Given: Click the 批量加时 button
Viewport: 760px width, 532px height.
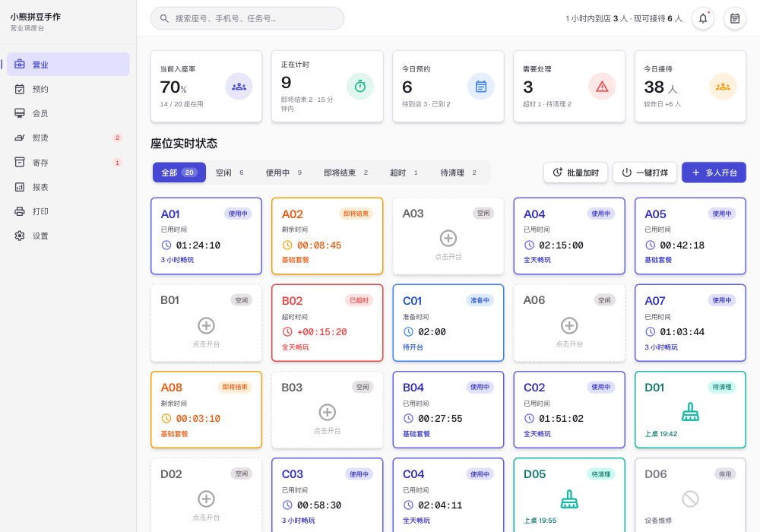Looking at the screenshot, I should (x=576, y=173).
